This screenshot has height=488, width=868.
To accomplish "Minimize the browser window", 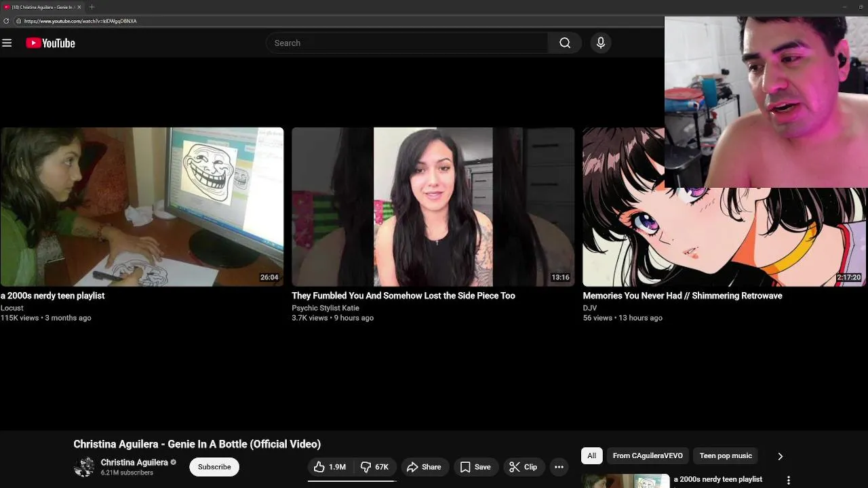I will [844, 7].
